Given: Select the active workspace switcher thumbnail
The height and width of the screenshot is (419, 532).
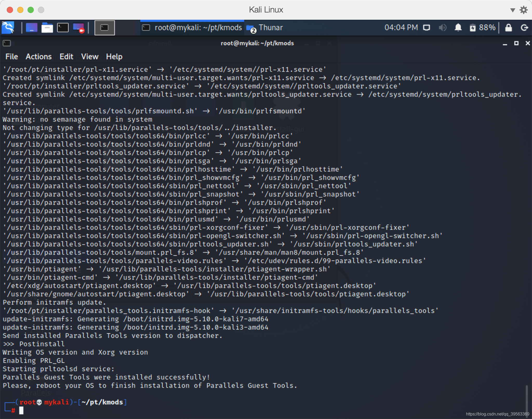Looking at the screenshot, I should (x=104, y=28).
